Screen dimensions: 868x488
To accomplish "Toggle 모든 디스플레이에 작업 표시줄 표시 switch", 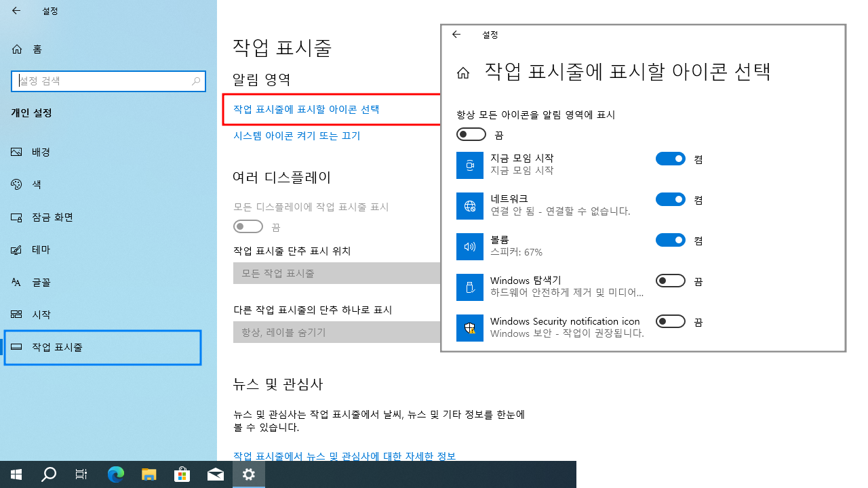I will click(x=248, y=226).
